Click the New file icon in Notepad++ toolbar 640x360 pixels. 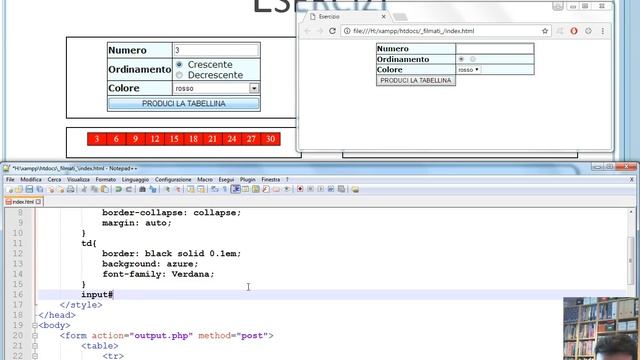pyautogui.click(x=9, y=189)
